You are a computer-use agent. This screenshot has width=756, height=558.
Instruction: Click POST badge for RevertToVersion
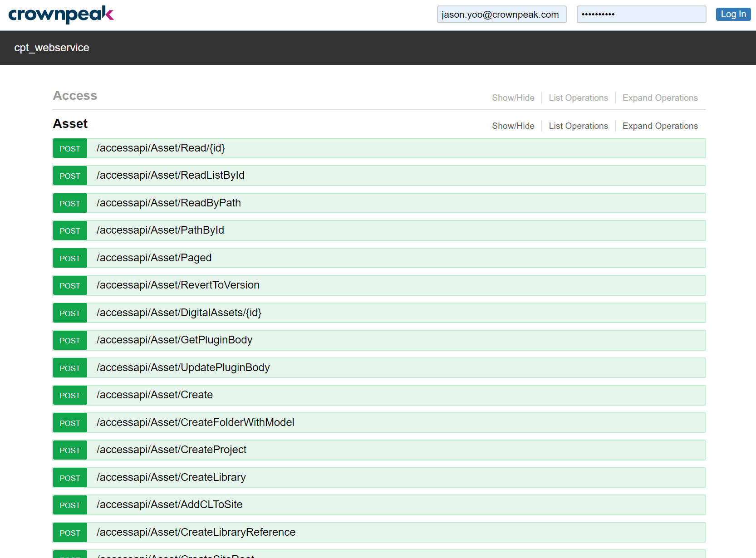(70, 285)
